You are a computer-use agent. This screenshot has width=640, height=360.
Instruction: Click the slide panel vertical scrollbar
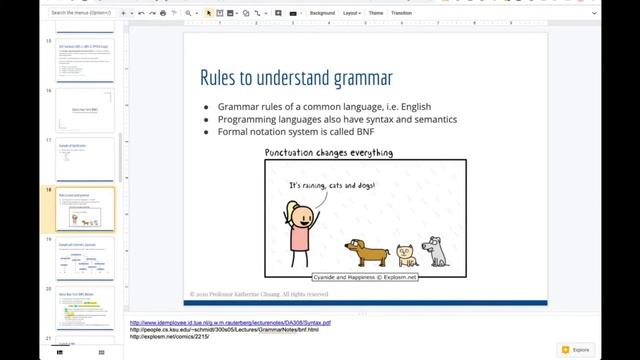point(120,158)
